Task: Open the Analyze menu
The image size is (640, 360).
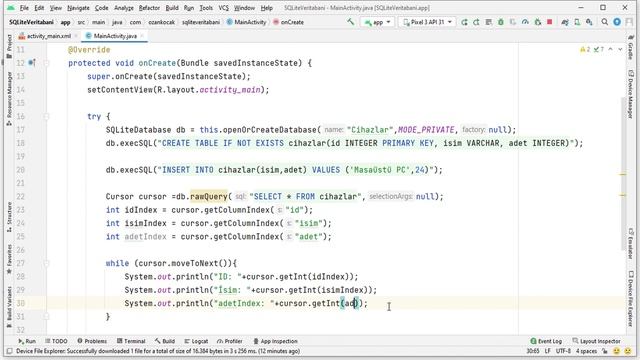Action: [124, 8]
